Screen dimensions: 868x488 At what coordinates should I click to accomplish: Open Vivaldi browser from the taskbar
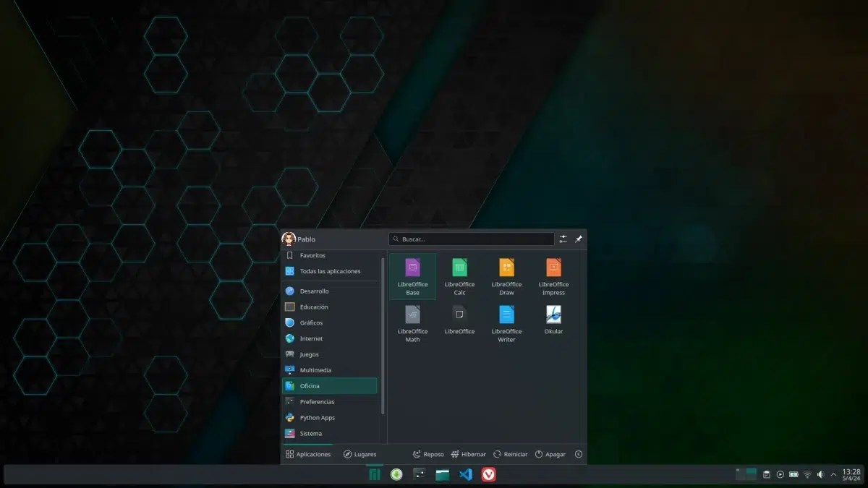coord(488,474)
